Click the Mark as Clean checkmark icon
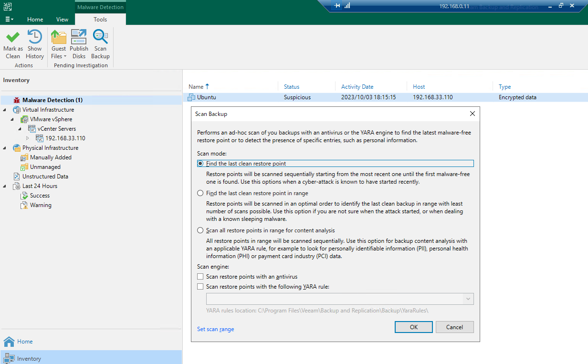 pyautogui.click(x=13, y=37)
